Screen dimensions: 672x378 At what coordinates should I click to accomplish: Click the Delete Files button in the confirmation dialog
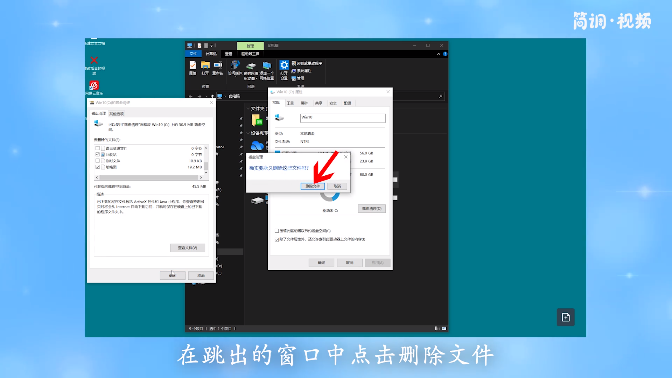[x=312, y=186]
